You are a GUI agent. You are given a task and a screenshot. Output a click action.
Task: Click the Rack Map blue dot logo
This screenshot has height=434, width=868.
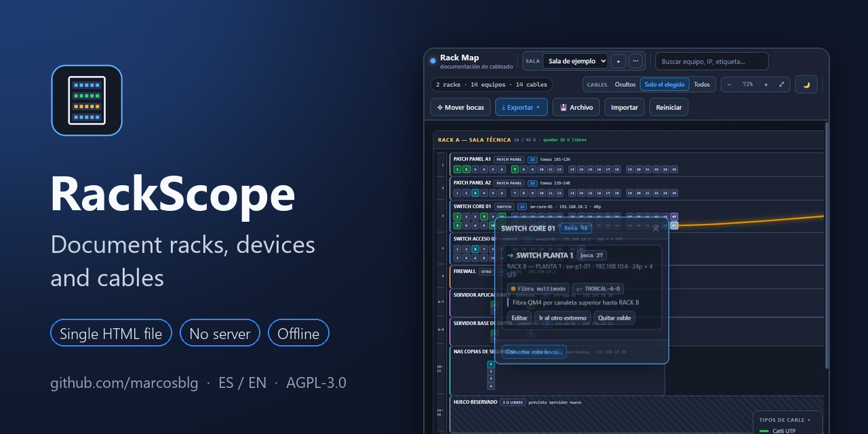pyautogui.click(x=433, y=61)
